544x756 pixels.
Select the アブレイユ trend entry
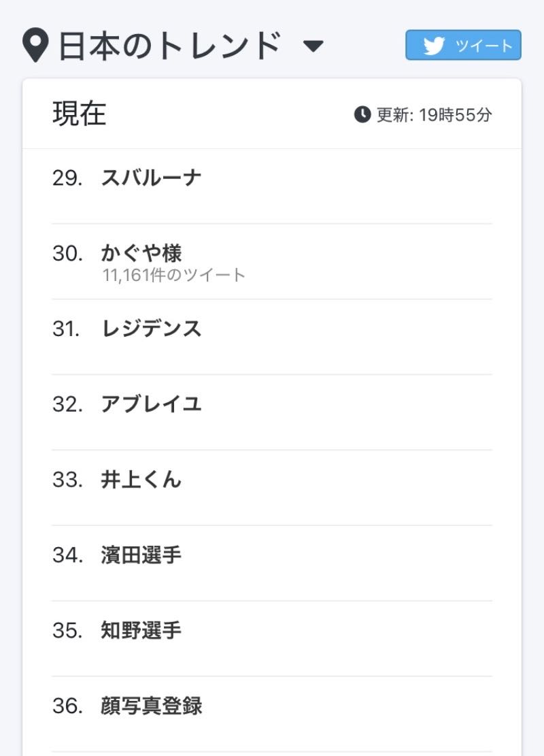[x=151, y=405]
